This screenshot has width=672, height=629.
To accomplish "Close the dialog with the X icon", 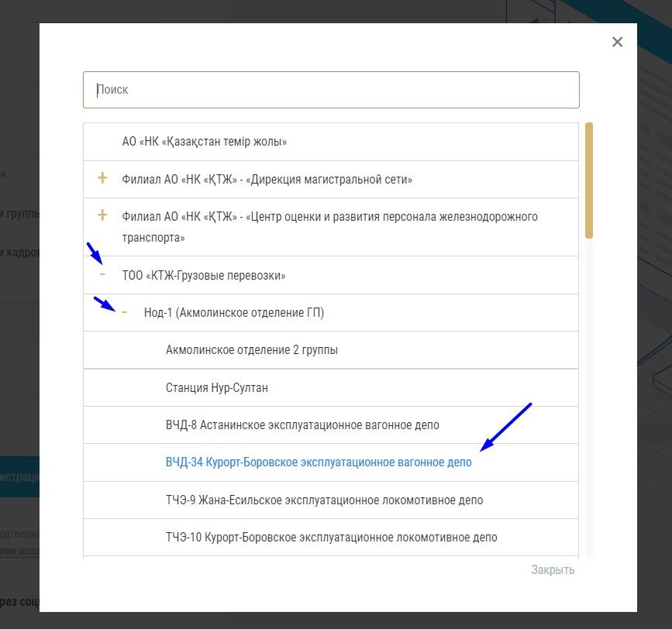I will (617, 42).
